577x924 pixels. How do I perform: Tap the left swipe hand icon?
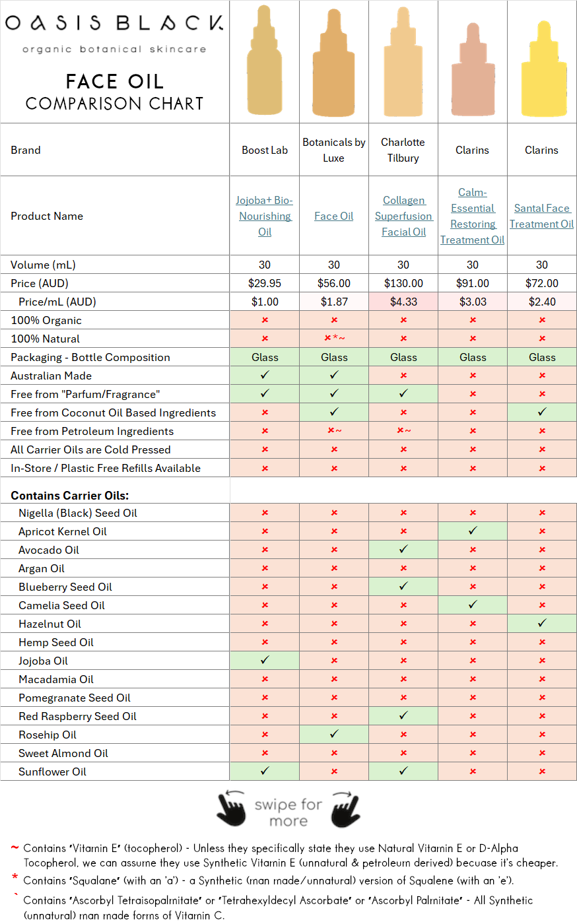coord(231,808)
